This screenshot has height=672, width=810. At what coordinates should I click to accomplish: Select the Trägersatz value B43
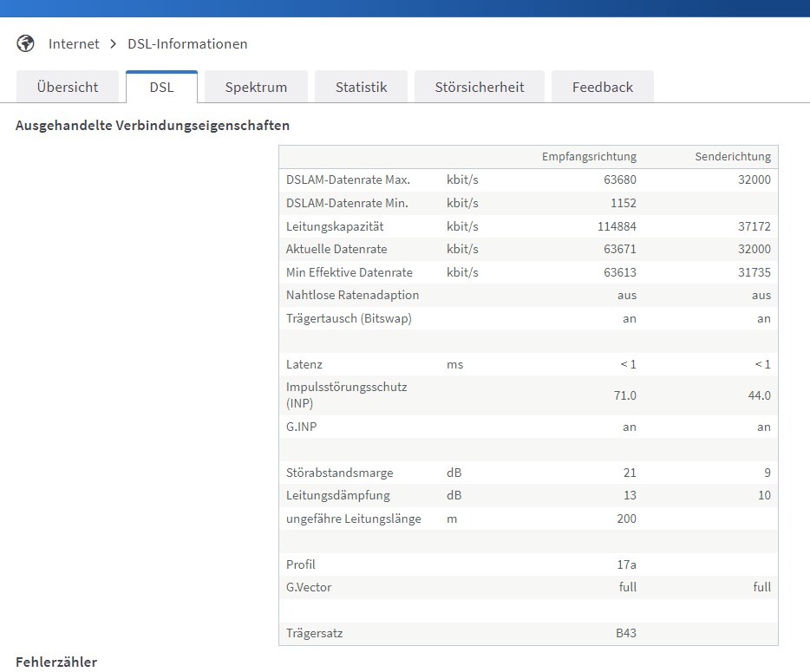[625, 633]
